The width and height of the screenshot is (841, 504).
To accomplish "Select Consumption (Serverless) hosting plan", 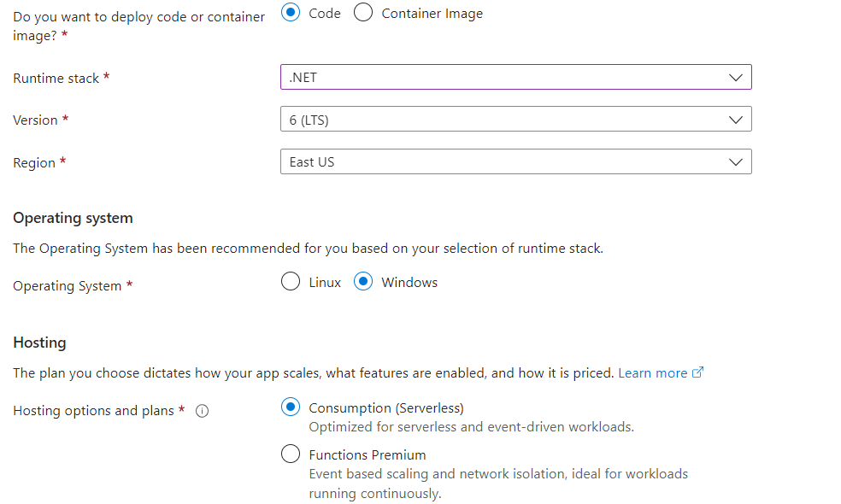I will click(x=291, y=407).
